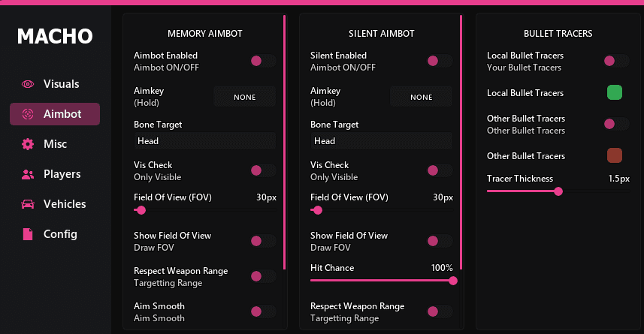Click the Config file icon
Image resolution: width=644 pixels, height=334 pixels.
(28, 234)
